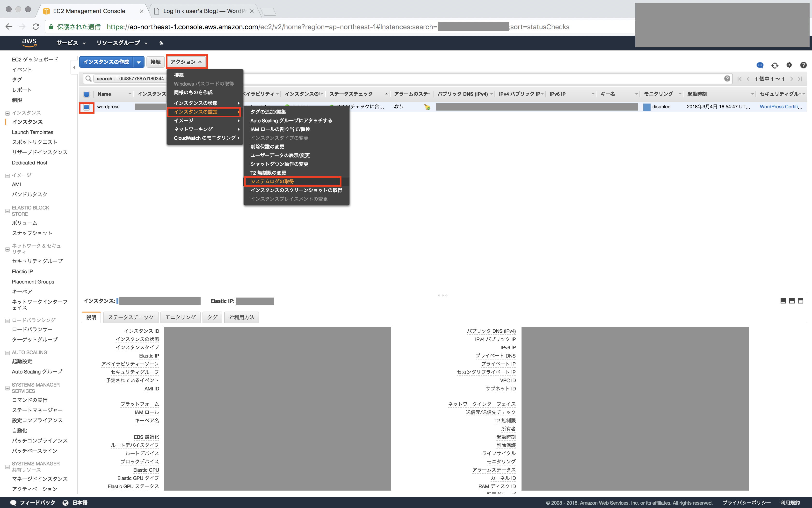The height and width of the screenshot is (508, 812).
Task: Expand the インスタンスの状態 submenu
Action: point(205,103)
